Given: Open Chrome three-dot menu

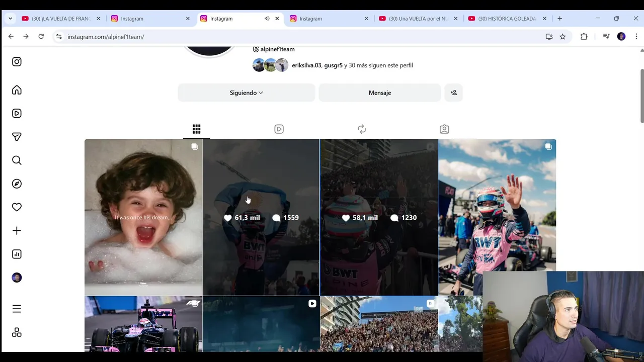Looking at the screenshot, I should pyautogui.click(x=636, y=37).
